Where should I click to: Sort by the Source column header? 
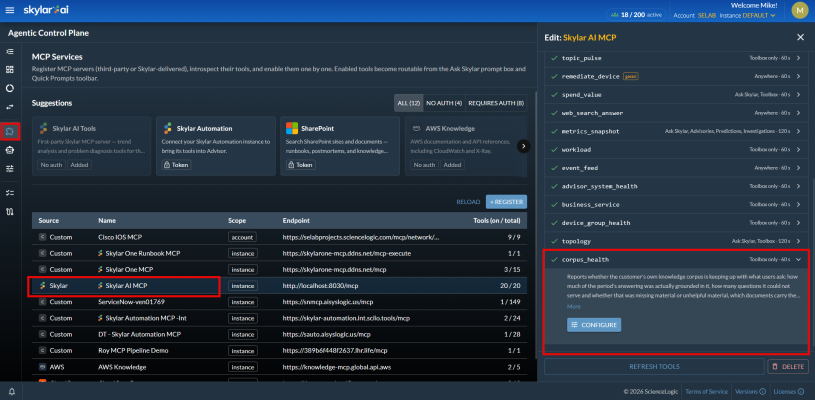pos(49,220)
